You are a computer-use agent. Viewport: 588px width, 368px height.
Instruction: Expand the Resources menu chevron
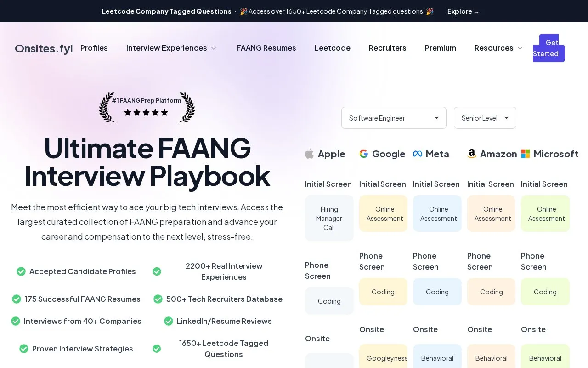[x=520, y=48]
